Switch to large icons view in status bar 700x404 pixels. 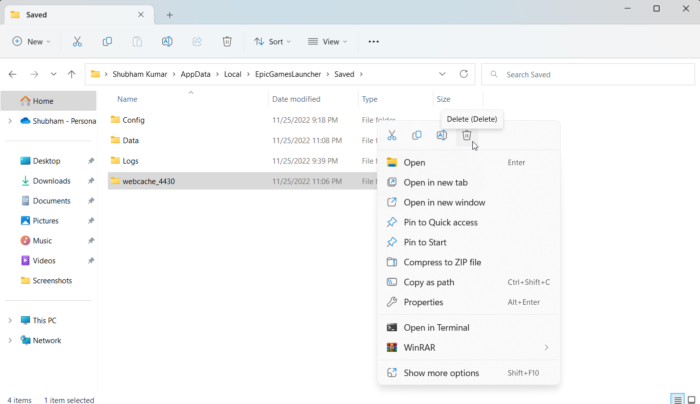692,399
